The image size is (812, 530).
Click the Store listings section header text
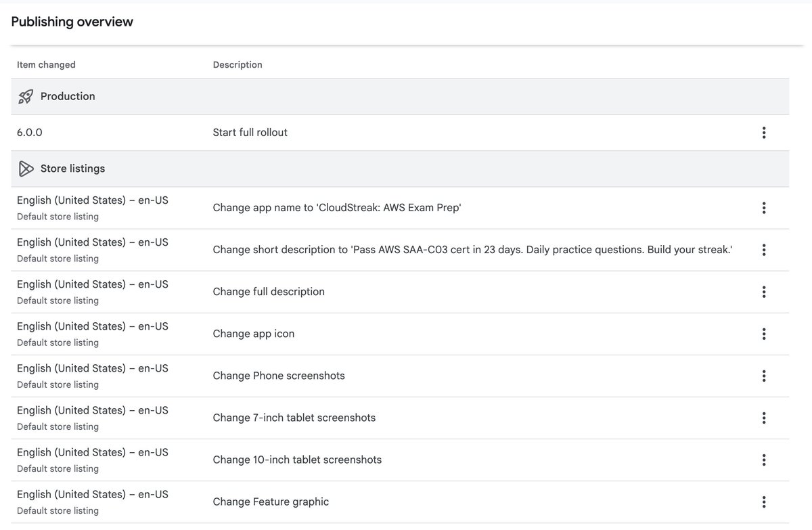tap(72, 169)
